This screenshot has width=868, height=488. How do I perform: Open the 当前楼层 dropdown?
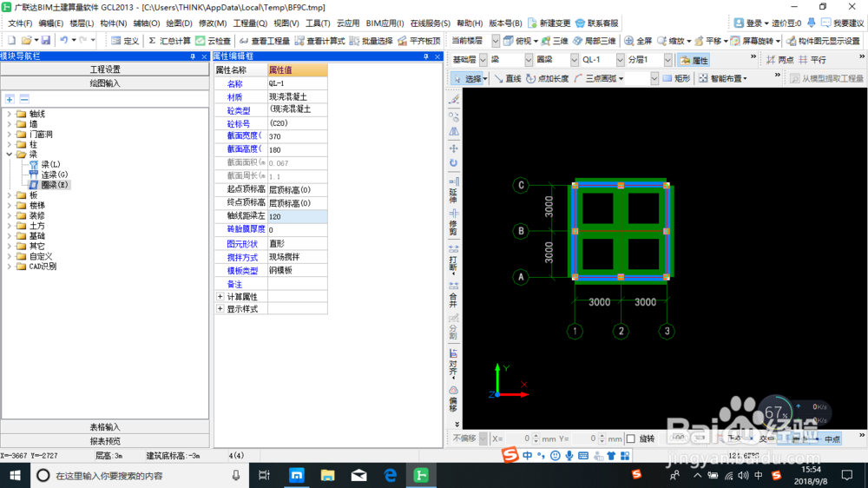click(496, 41)
